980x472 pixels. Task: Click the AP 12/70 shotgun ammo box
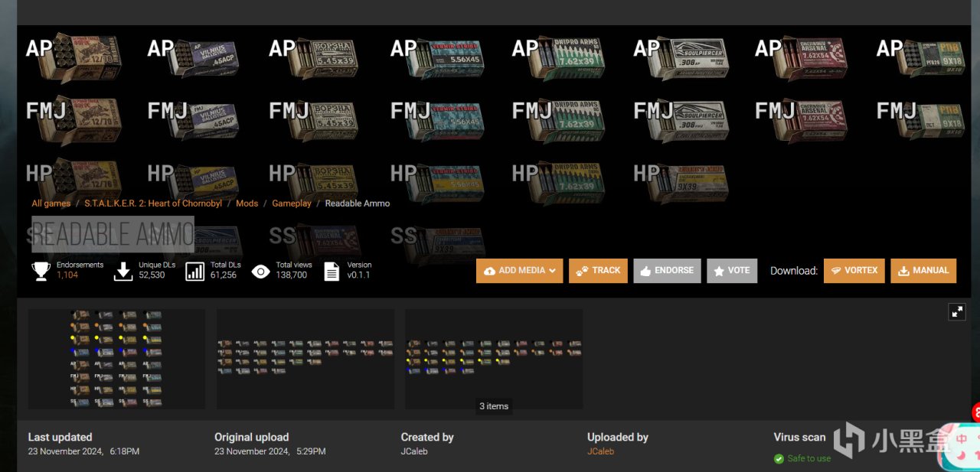[x=83, y=57]
